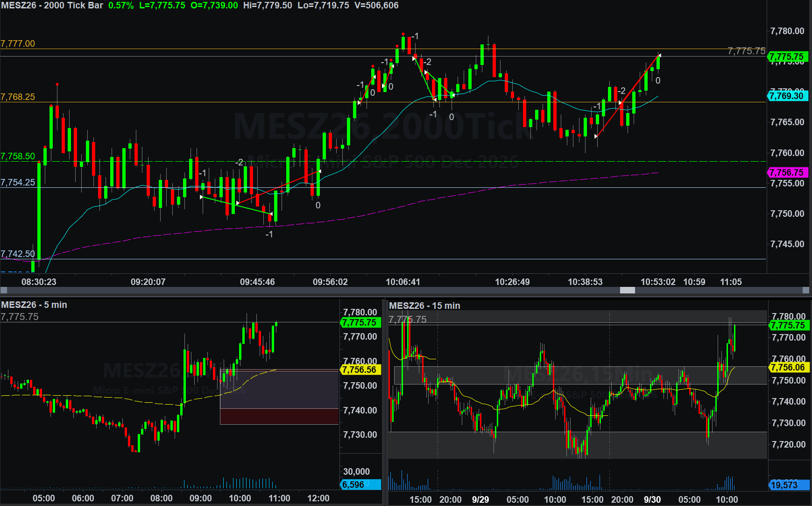Click the blue 19,573 volume tag in the 15 min chart
The image size is (812, 506).
pyautogui.click(x=789, y=485)
